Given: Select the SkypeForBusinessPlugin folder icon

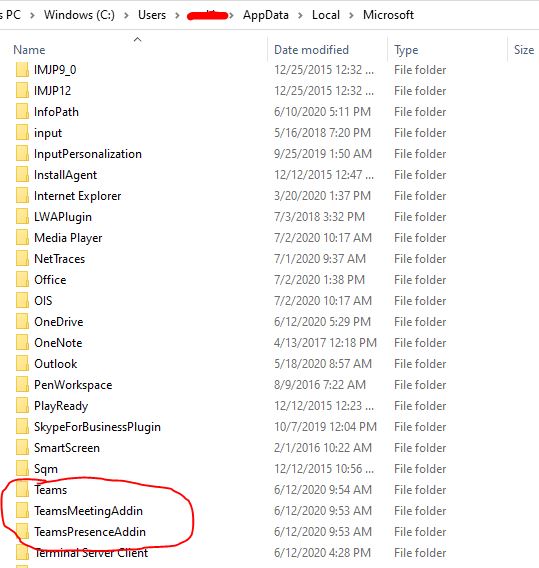Looking at the screenshot, I should click(x=22, y=427).
